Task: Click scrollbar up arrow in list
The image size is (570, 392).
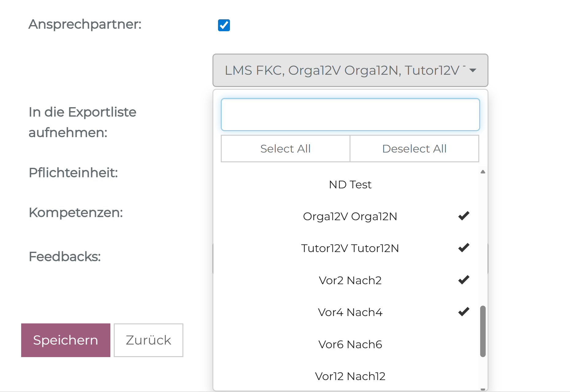Action: [483, 172]
